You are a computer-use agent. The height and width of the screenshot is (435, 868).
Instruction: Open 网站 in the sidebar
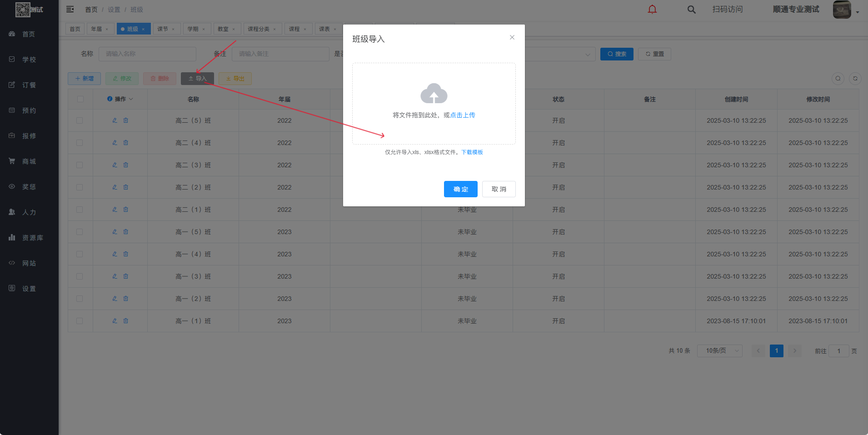29,263
